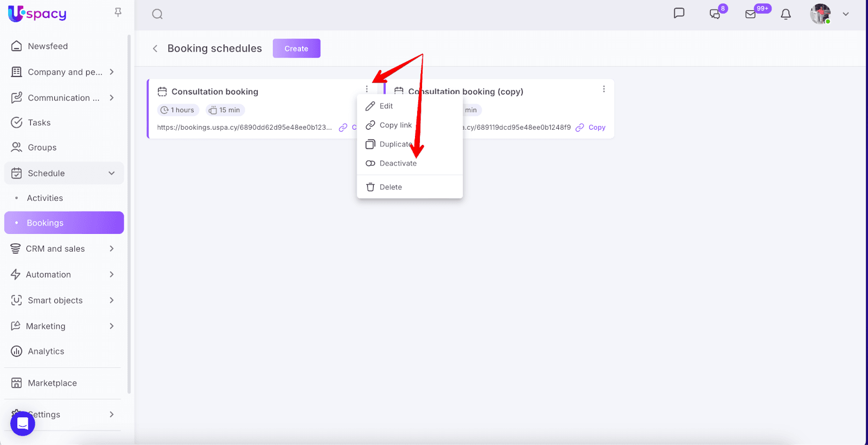Expand the CRM and sales section
Image resolution: width=868 pixels, height=445 pixels.
click(x=111, y=249)
